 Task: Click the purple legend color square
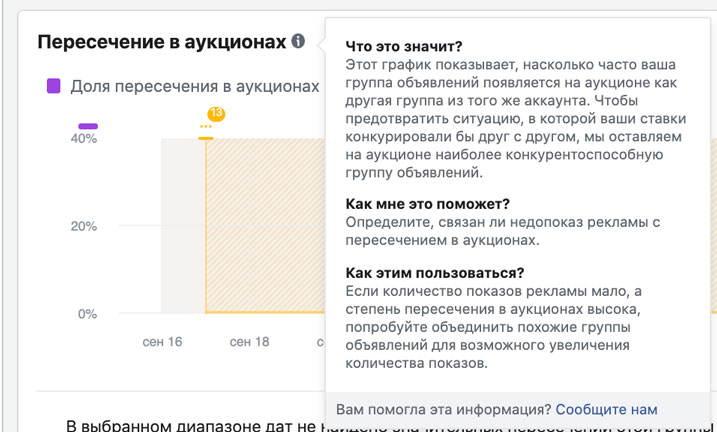pos(54,86)
